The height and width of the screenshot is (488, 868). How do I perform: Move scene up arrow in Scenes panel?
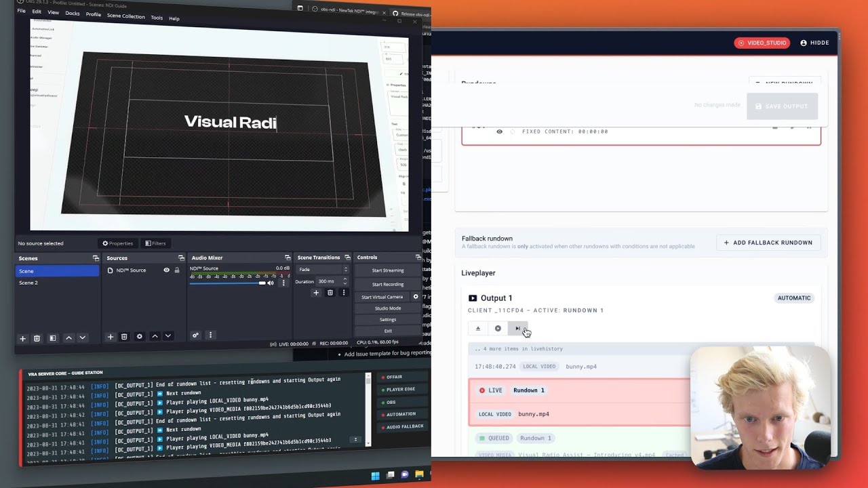click(x=68, y=338)
